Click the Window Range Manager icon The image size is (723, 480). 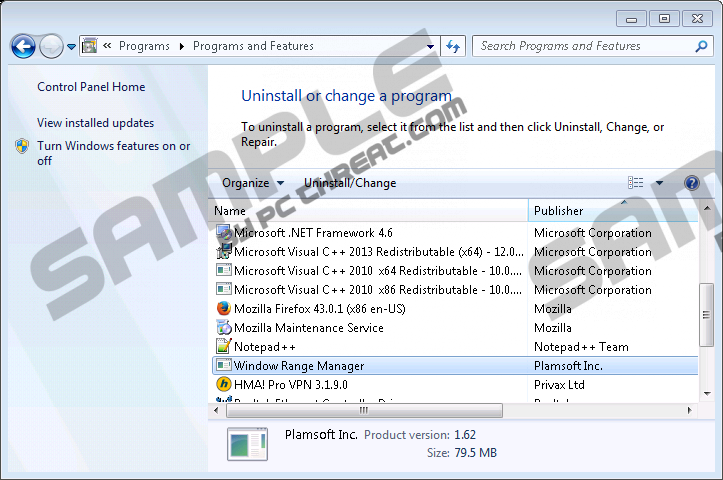pos(224,365)
